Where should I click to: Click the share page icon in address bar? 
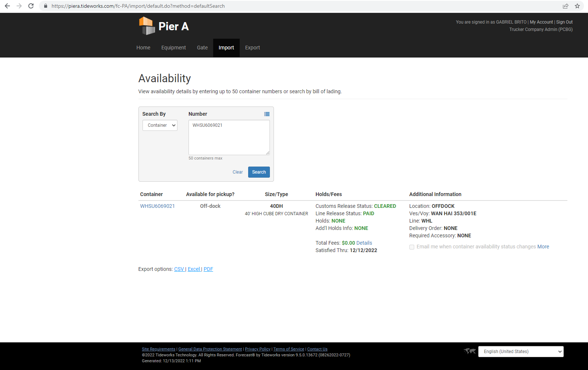[x=566, y=6]
